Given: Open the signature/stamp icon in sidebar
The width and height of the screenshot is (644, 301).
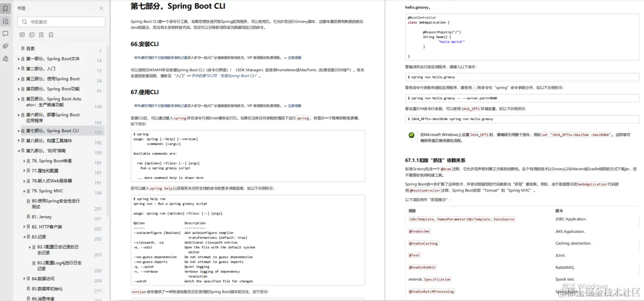Looking at the screenshot, I should (6, 58).
